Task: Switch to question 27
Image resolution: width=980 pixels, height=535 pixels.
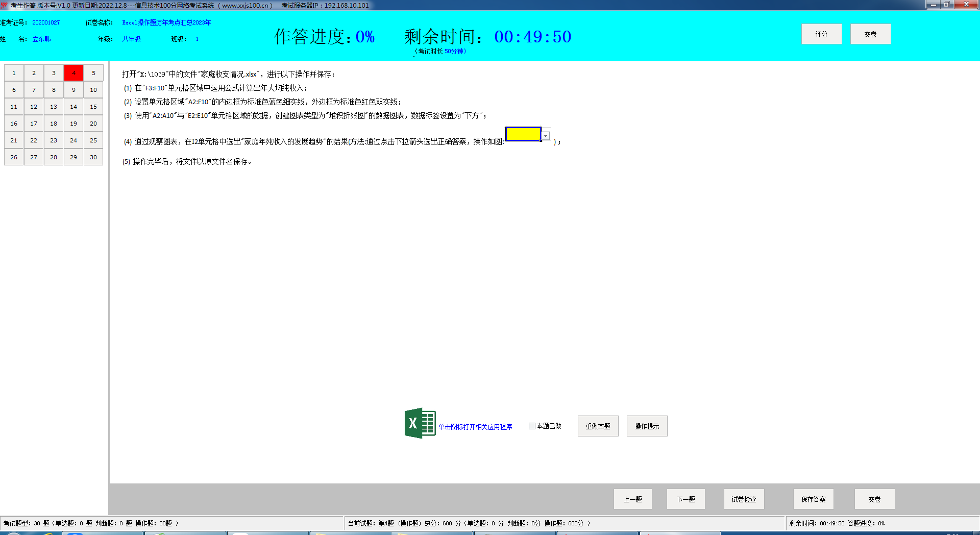Action: point(34,157)
